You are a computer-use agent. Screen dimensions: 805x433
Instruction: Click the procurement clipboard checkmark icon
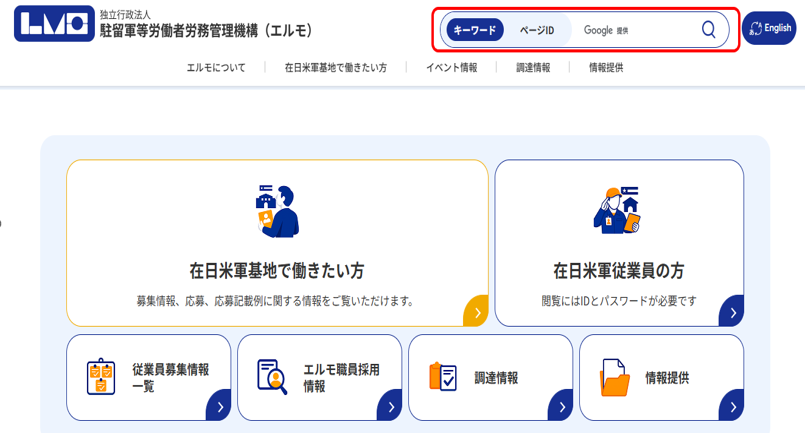point(442,377)
